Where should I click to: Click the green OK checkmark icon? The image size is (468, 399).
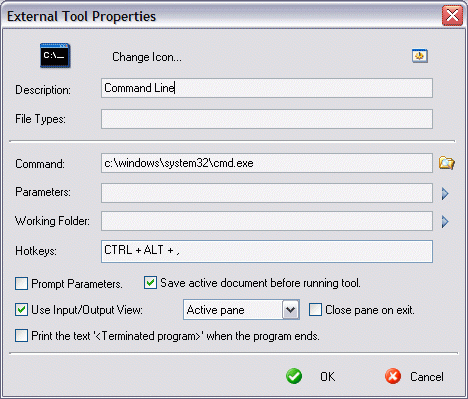click(x=294, y=376)
